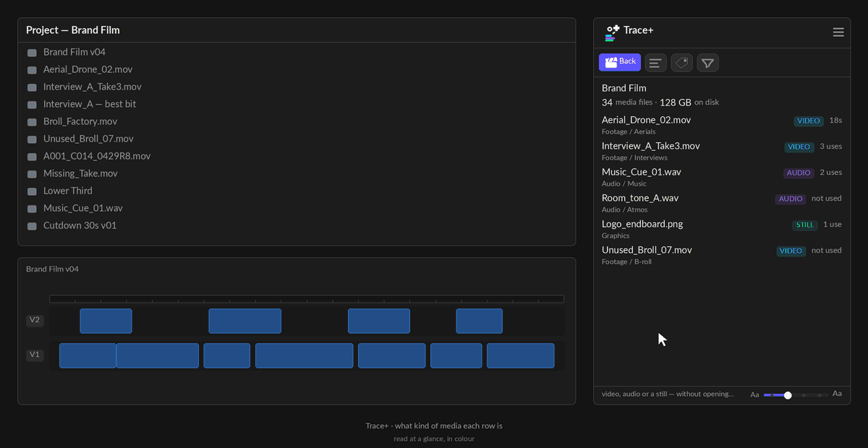868x448 pixels.
Task: Click 'not used' on Unused_Broll_07.mov row
Action: [x=827, y=251]
